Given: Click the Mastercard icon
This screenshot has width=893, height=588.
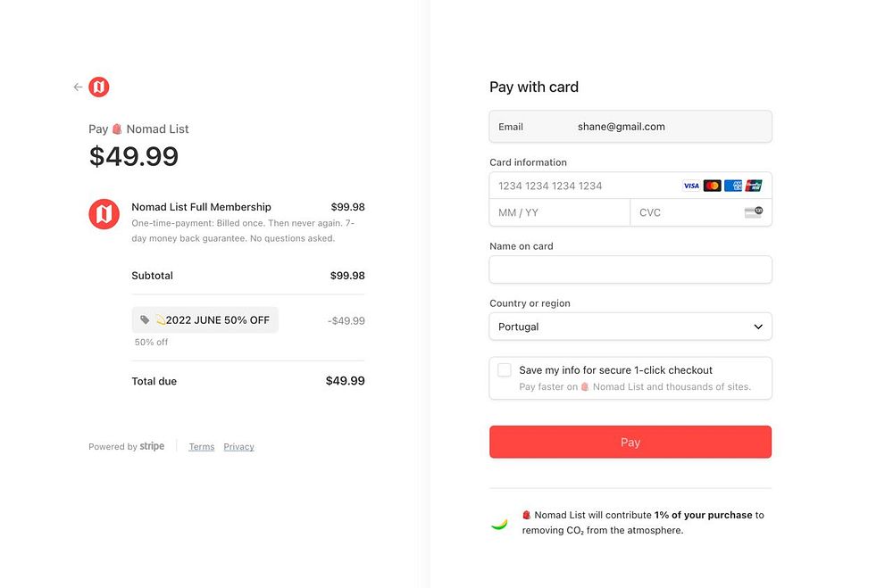Looking at the screenshot, I should pyautogui.click(x=712, y=186).
